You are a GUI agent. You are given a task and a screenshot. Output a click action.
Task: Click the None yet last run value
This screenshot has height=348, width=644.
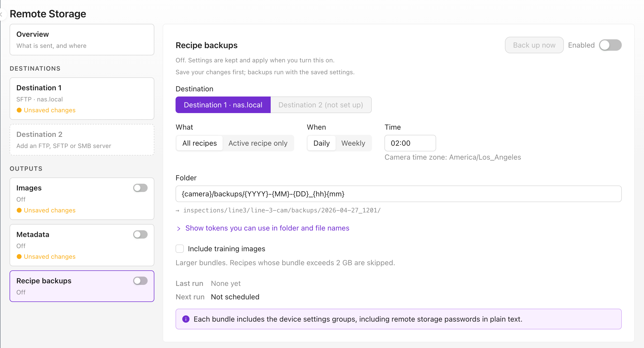point(226,284)
